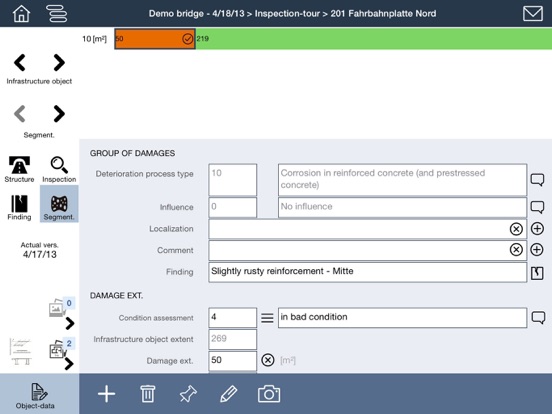
Task: Delete with the trash can icon
Action: 148,394
